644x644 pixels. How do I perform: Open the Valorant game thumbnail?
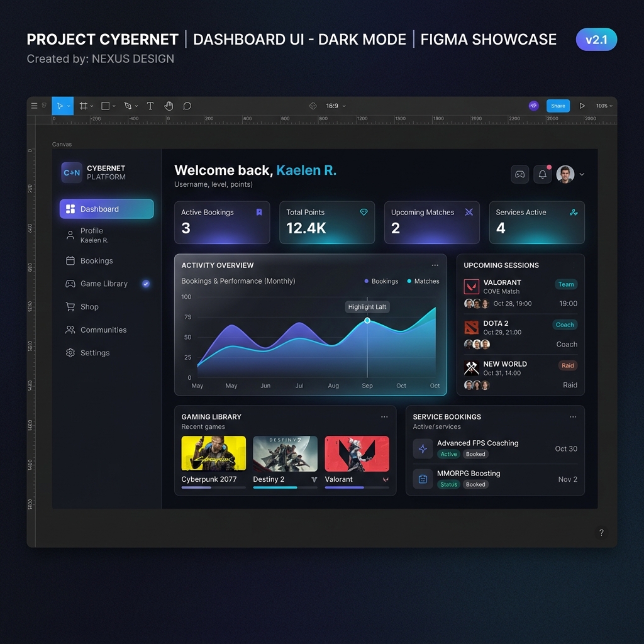357,453
